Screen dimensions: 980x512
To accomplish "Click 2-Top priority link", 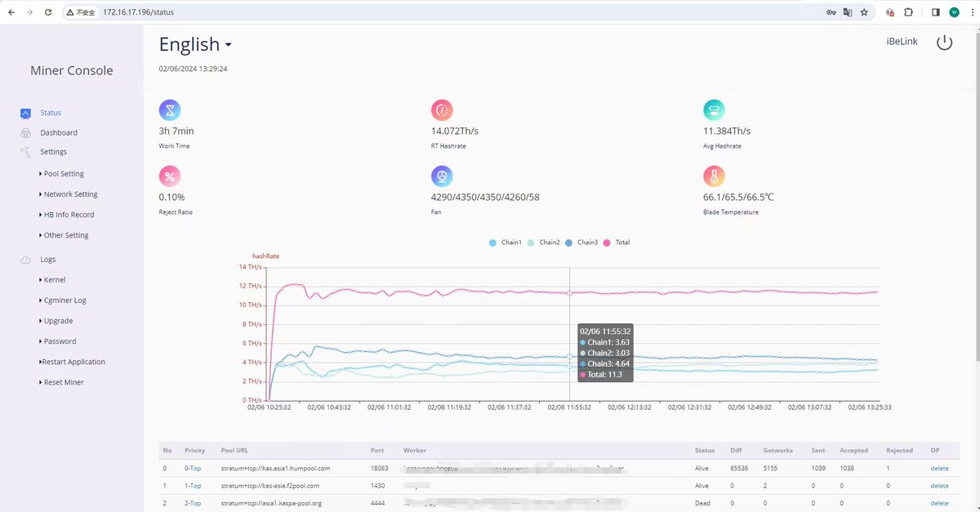I will point(193,503).
